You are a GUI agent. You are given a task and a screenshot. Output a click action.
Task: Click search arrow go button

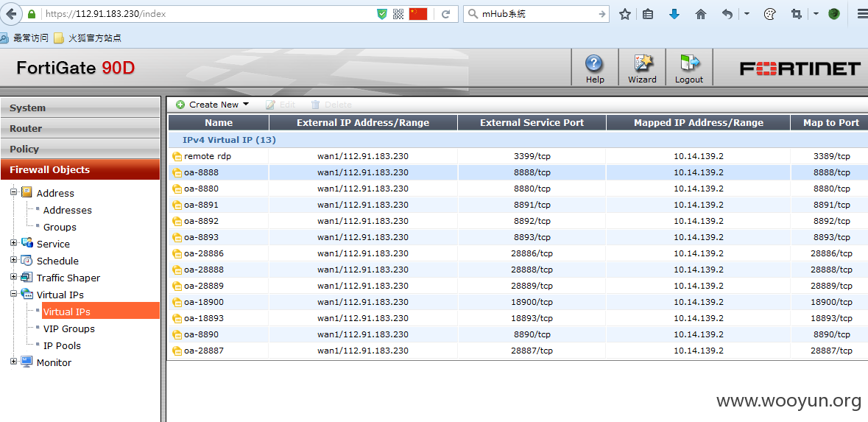pos(602,15)
